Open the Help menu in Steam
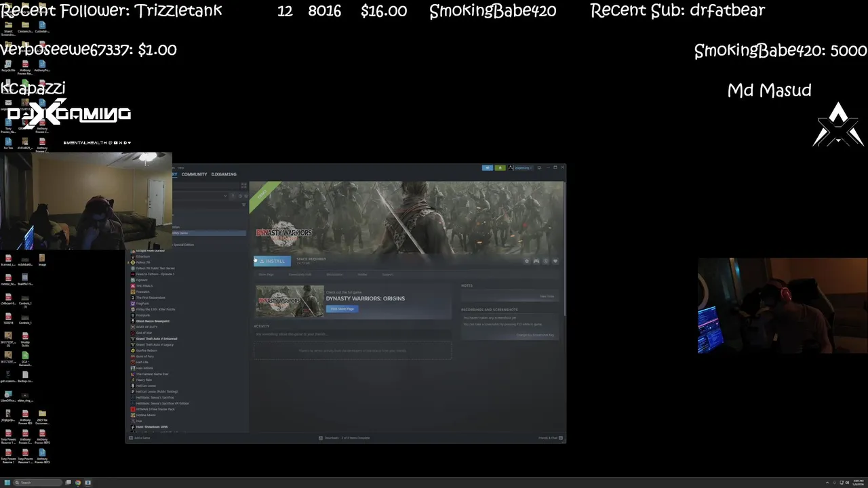Screen dimensions: 868x488 pos(181,167)
